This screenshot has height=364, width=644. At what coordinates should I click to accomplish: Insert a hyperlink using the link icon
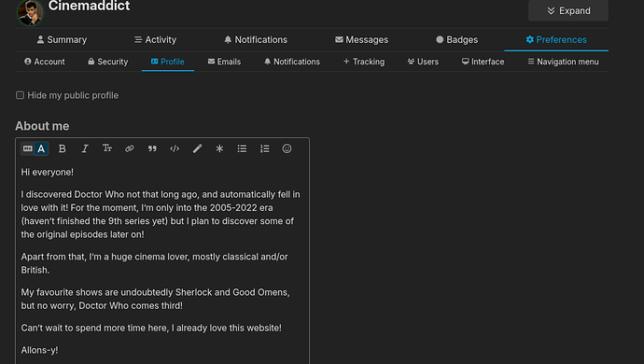click(130, 148)
